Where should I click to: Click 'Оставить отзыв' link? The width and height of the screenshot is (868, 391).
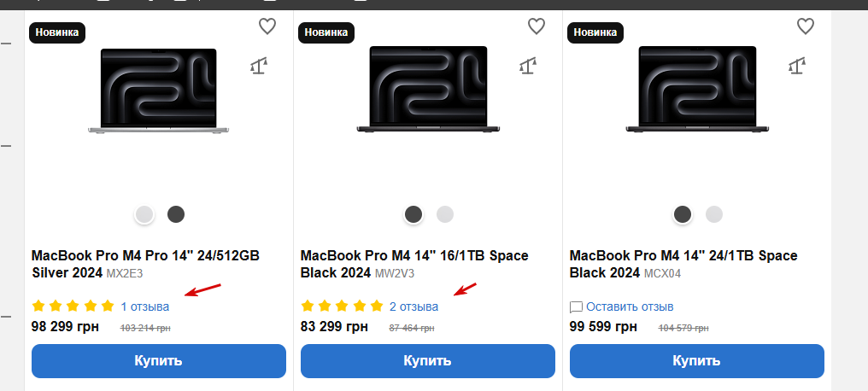pos(630,306)
